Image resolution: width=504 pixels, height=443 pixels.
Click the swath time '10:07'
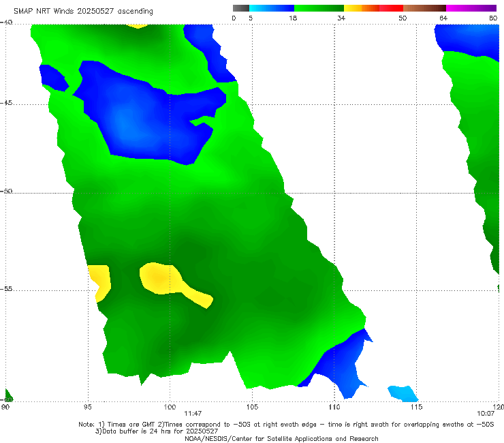coord(486,414)
